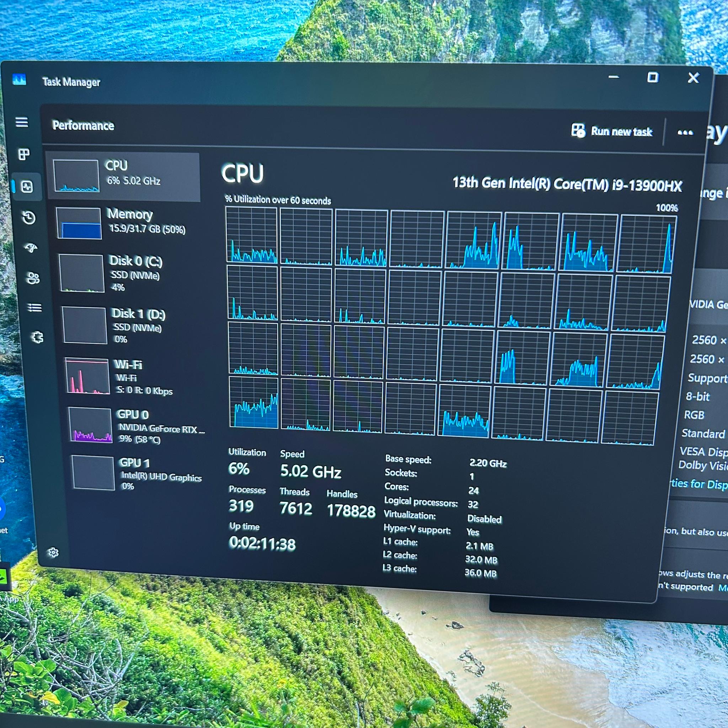Viewport: 728px width, 728px height.
Task: Open Startup apps page icon
Action: (x=31, y=247)
